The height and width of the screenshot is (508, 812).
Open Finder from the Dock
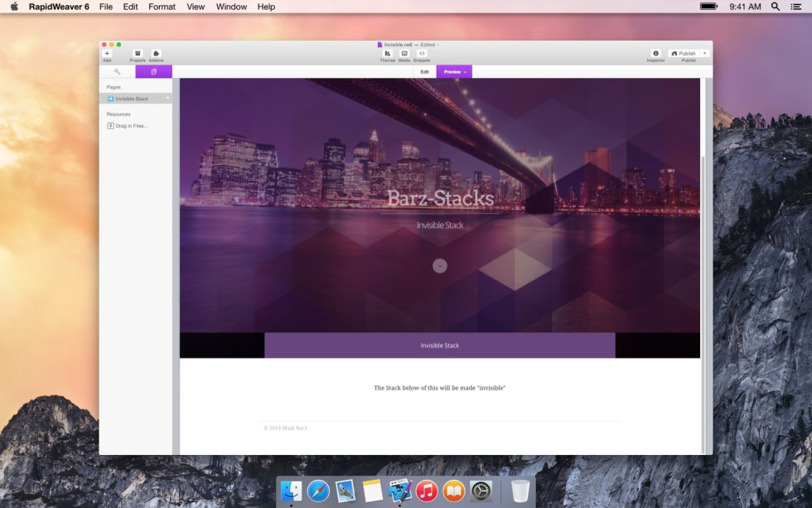(x=291, y=491)
